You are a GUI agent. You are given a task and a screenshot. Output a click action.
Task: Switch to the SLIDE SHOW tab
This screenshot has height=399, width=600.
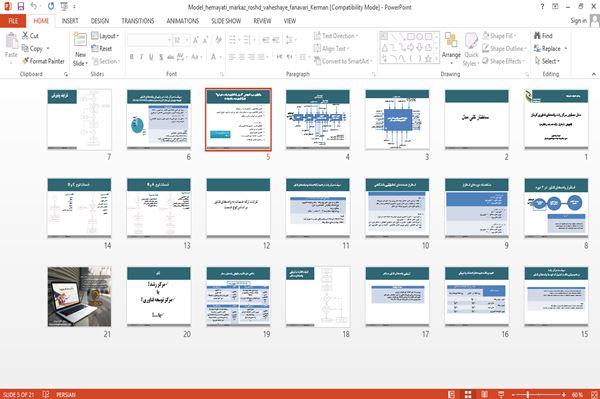tap(226, 21)
